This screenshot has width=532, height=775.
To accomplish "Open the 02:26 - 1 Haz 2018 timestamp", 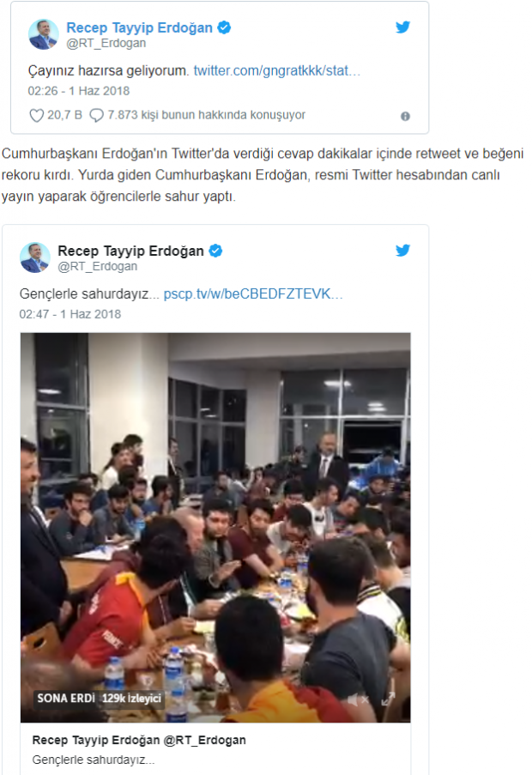I will [x=79, y=91].
